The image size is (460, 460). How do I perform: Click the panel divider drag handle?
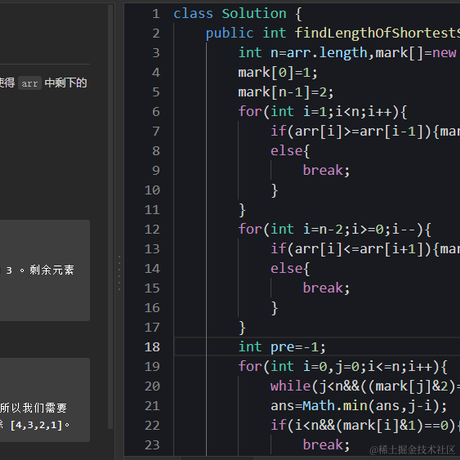click(119, 273)
